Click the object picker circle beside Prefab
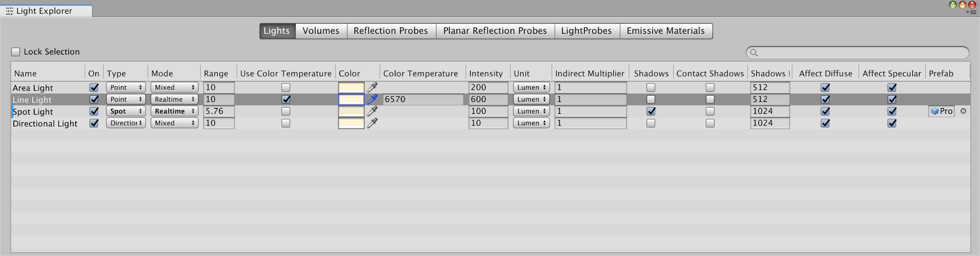The image size is (980, 256). pos(963,111)
